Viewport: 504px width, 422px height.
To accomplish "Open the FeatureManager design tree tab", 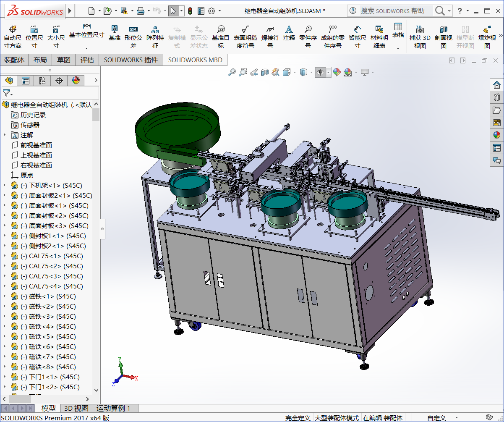I will (x=9, y=80).
